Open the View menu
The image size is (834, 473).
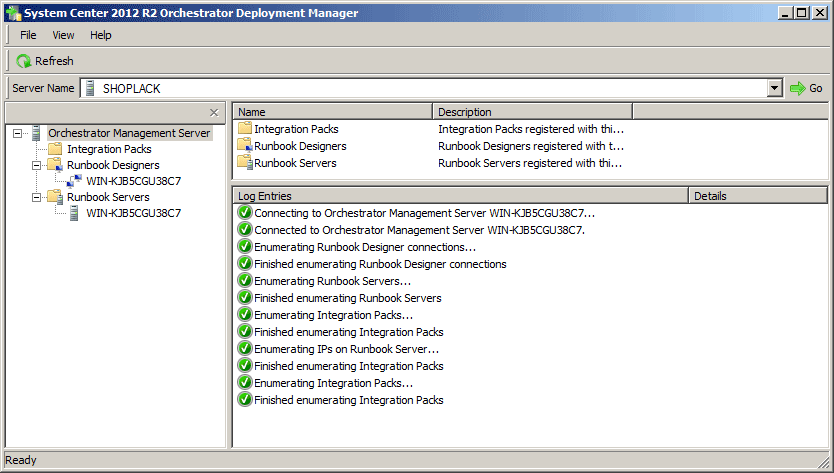63,35
